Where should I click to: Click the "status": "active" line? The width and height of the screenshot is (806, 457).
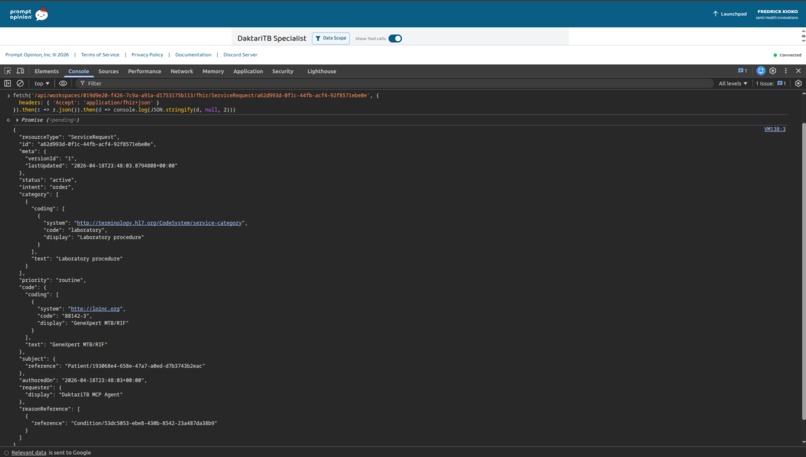coord(48,180)
